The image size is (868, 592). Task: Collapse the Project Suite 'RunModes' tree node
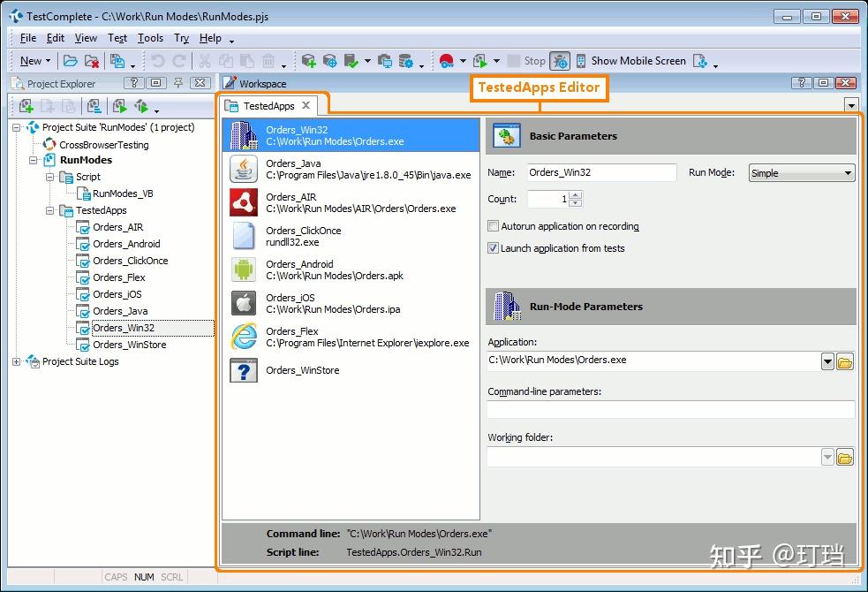point(17,127)
